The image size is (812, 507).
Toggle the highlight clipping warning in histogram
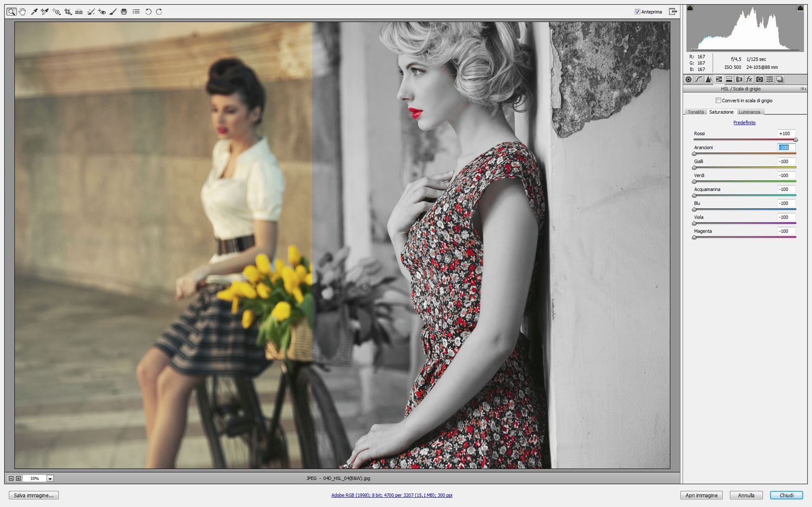coord(800,8)
